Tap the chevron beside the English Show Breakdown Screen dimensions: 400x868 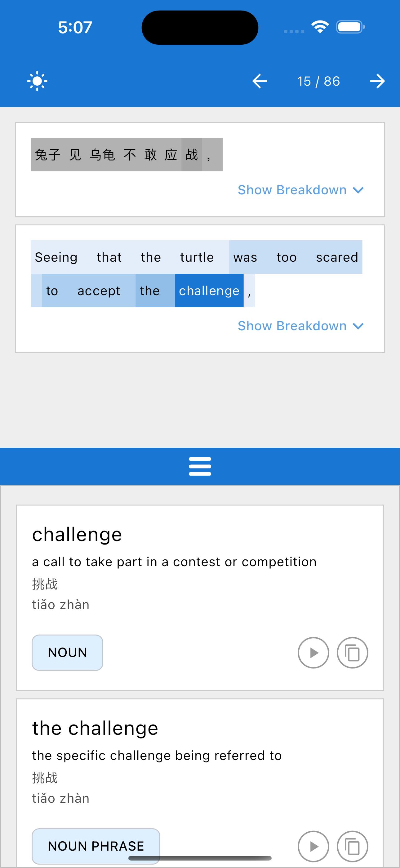(x=358, y=326)
